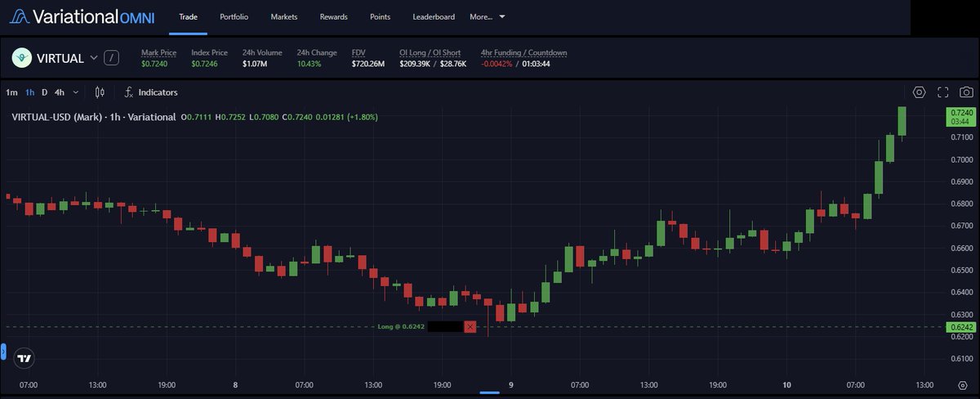
Task: Open the Leaderboard tab
Action: (x=434, y=16)
